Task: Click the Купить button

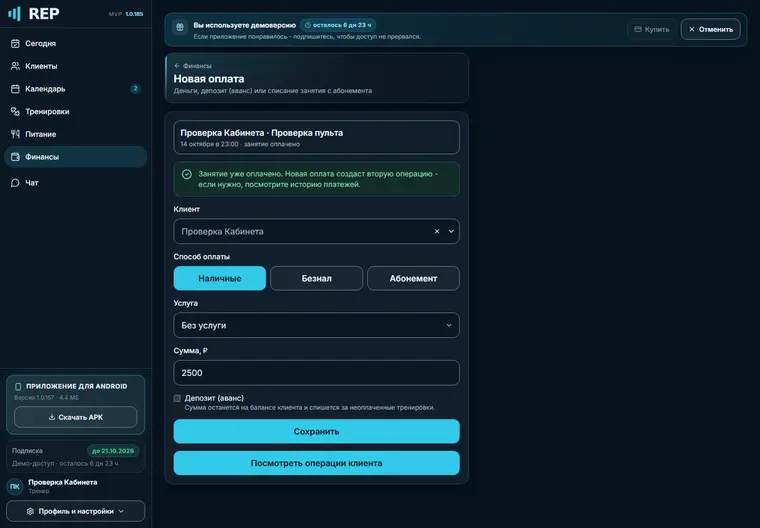Action: tap(651, 29)
